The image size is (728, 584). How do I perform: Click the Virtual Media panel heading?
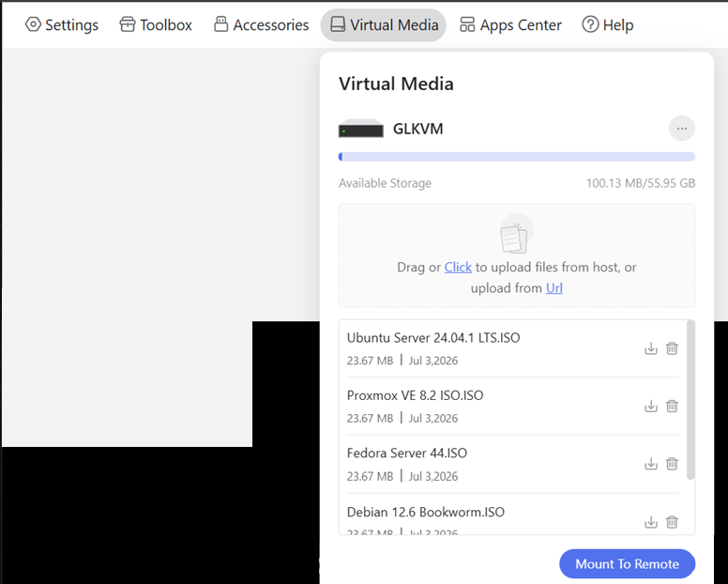pos(396,85)
